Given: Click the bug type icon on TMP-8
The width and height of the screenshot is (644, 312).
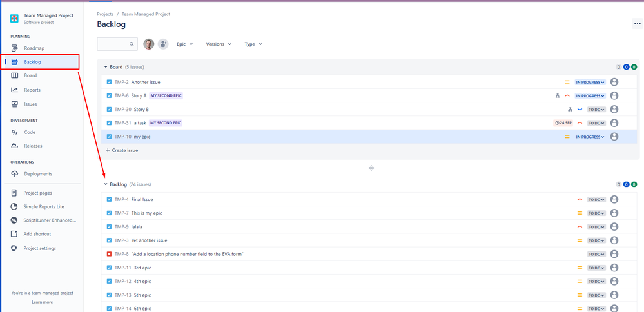Looking at the screenshot, I should (109, 254).
